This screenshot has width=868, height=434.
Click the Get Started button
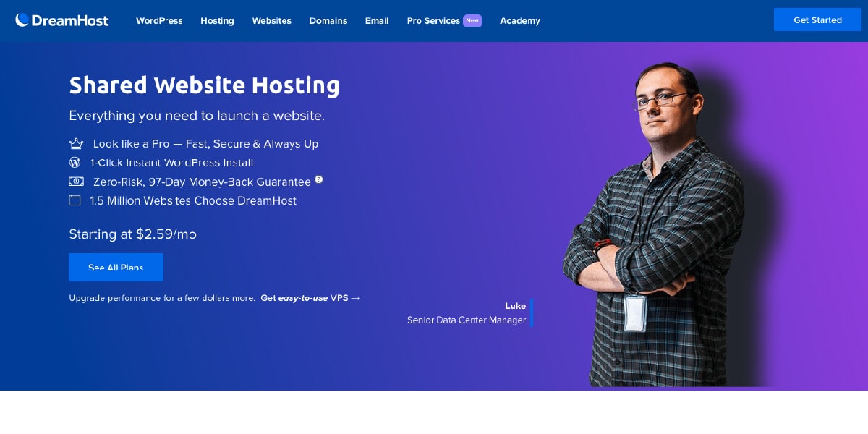tap(817, 20)
